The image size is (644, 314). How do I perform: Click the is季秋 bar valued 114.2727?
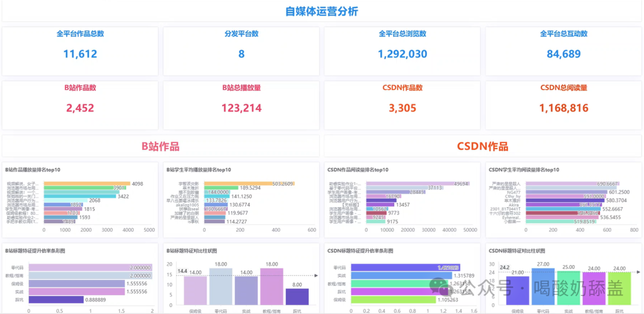215,221
